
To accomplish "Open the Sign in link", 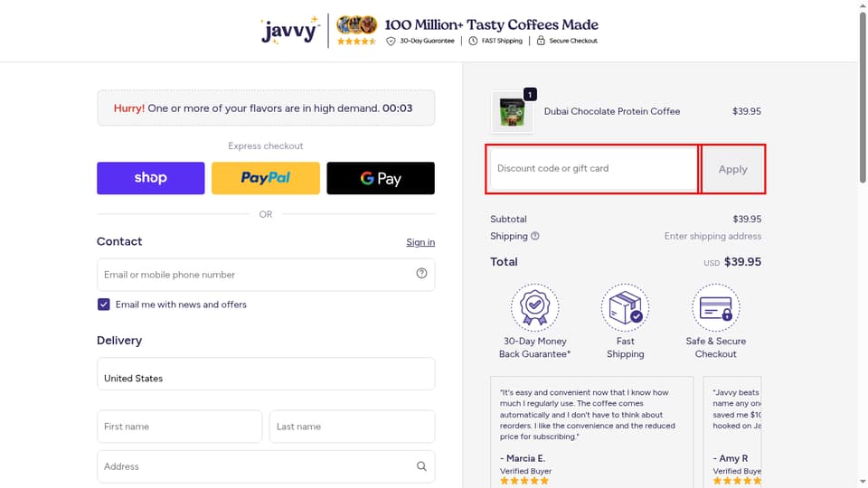I will (x=420, y=242).
